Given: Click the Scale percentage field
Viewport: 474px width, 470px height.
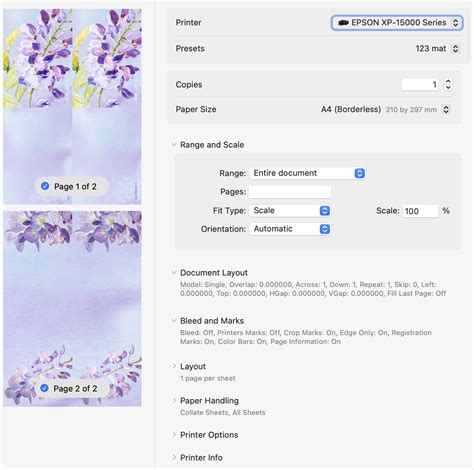Looking at the screenshot, I should [x=420, y=211].
